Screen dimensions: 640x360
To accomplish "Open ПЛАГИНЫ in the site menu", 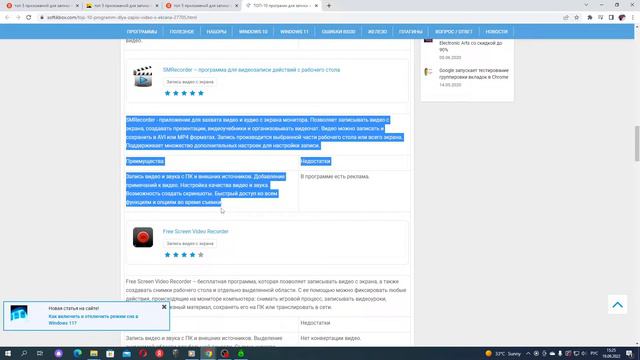I will [x=411, y=31].
